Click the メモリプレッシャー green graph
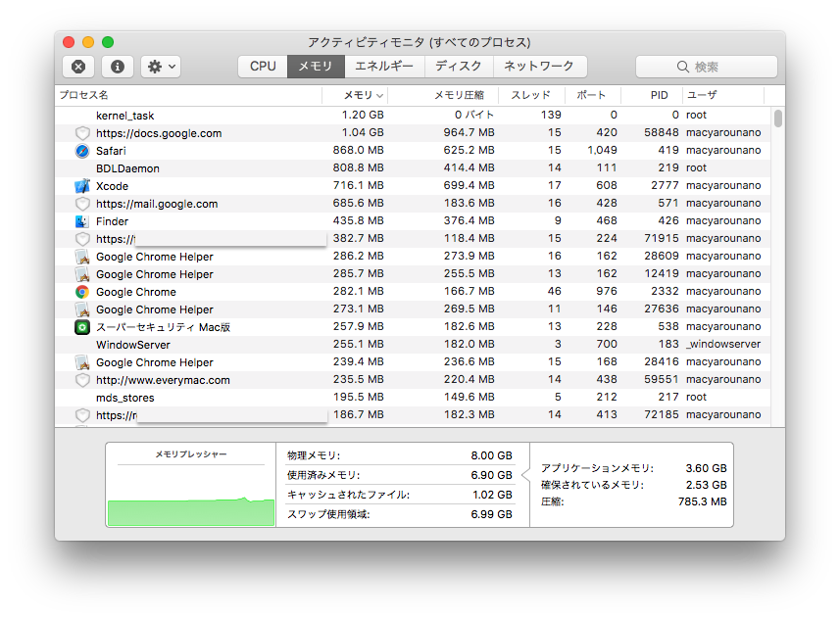The height and width of the screenshot is (619, 840). [x=191, y=512]
